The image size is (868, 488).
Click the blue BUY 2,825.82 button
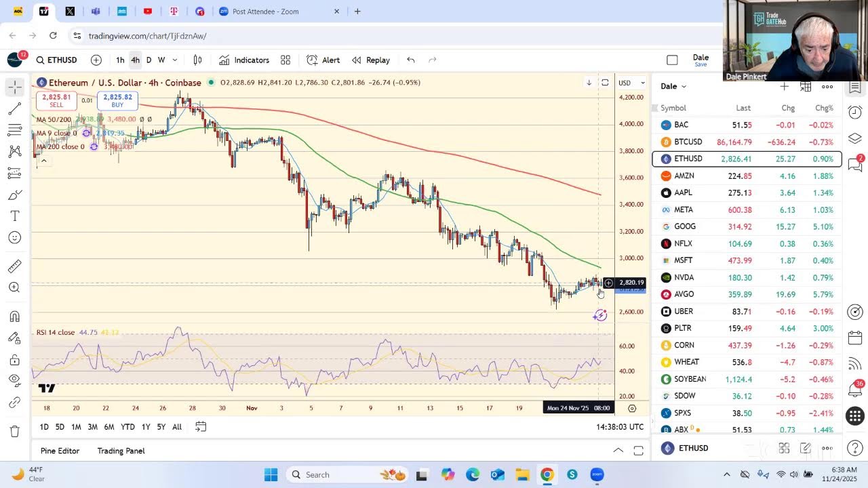click(x=117, y=101)
